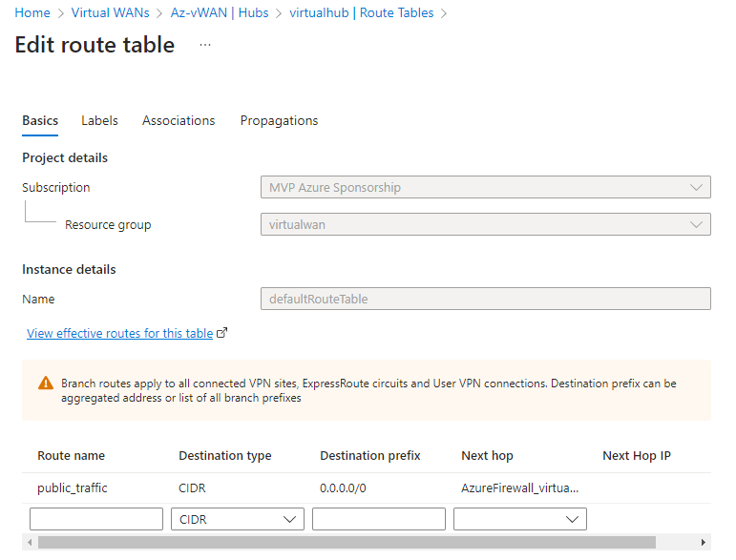
Task: Click the left scroll arrow of horizontal scrollbar
Action: pos(30,542)
